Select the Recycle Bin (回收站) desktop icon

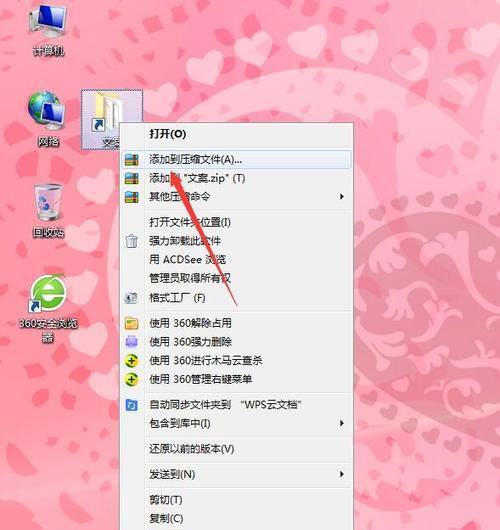point(48,210)
